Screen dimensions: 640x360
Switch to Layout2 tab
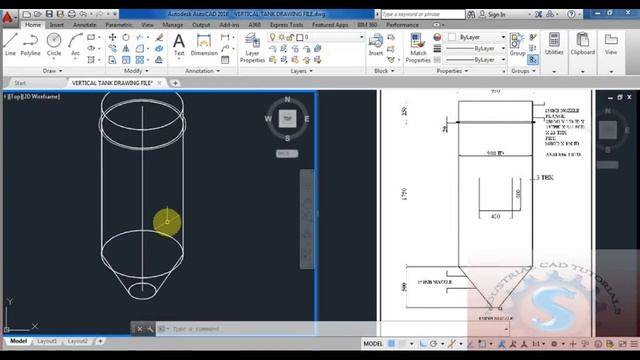(x=78, y=341)
